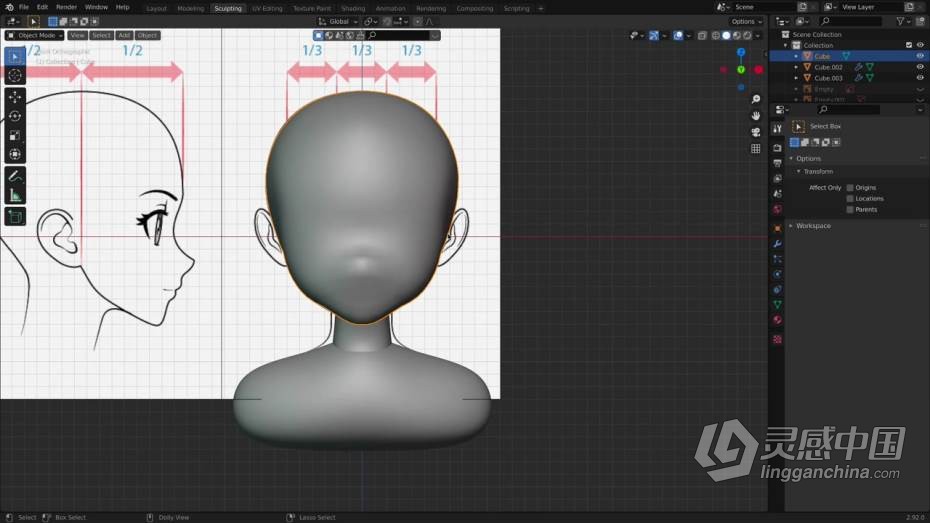Switch to solid viewport shading
The height and width of the screenshot is (523, 930).
coord(726,36)
